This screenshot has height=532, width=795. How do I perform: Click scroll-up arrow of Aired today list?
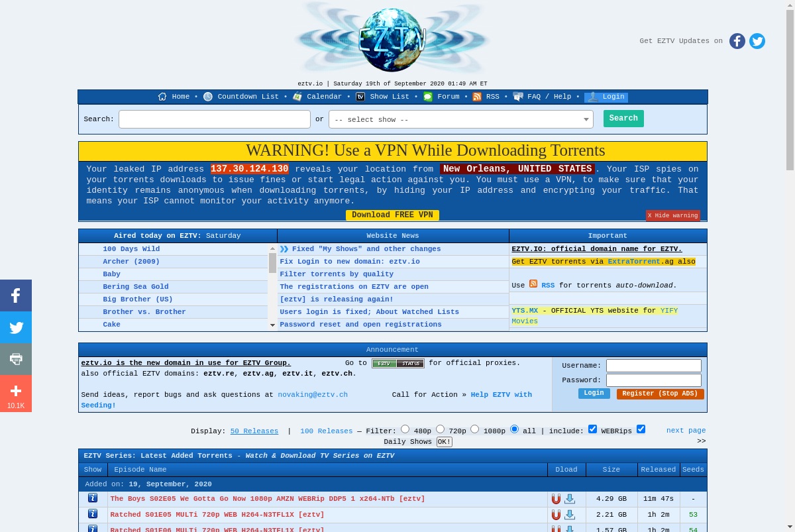(x=272, y=249)
